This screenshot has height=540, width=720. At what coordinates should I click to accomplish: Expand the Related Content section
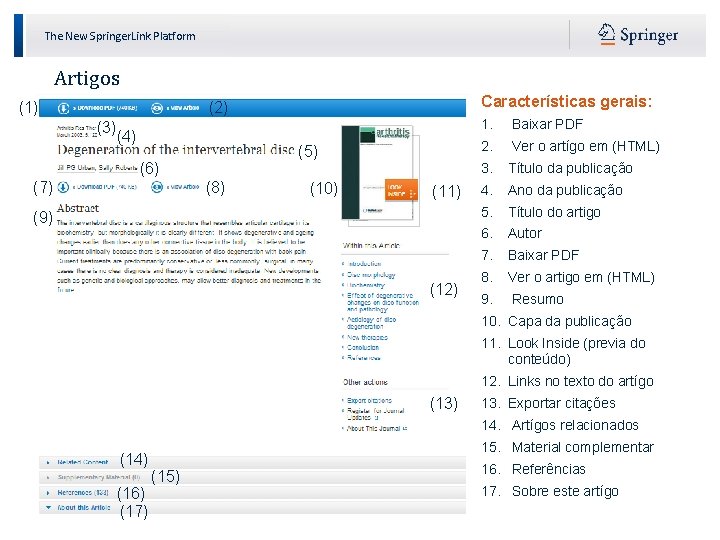pos(253,462)
